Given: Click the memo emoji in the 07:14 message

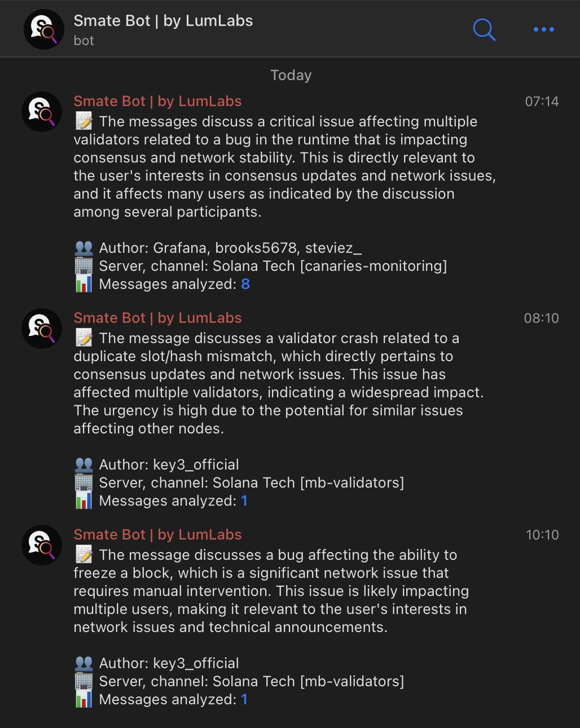Looking at the screenshot, I should pos(84,121).
